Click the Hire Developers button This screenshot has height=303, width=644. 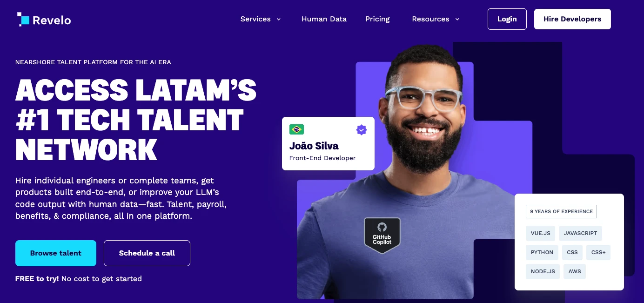point(572,19)
